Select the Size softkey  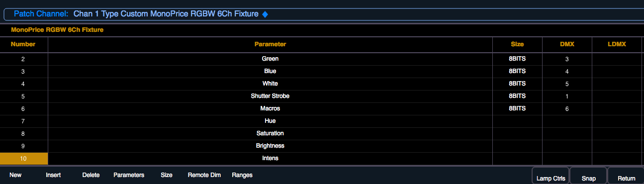[167, 175]
